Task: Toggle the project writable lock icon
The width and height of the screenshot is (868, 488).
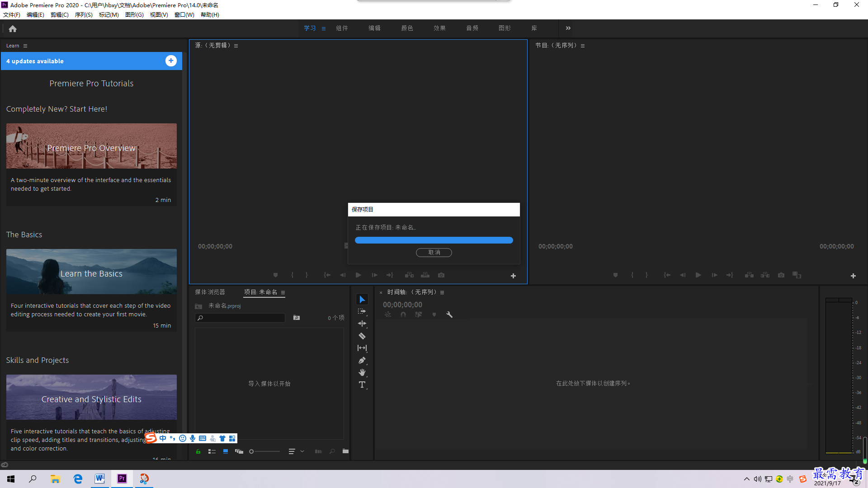Action: point(198,451)
